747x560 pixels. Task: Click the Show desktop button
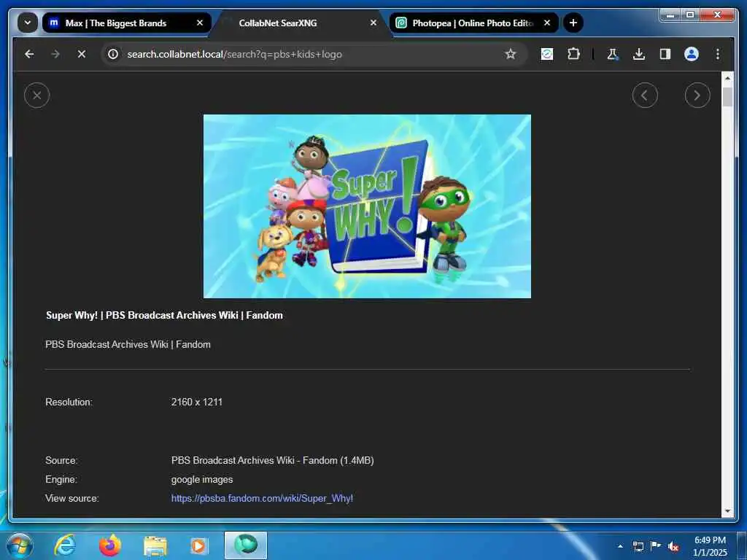click(x=742, y=545)
